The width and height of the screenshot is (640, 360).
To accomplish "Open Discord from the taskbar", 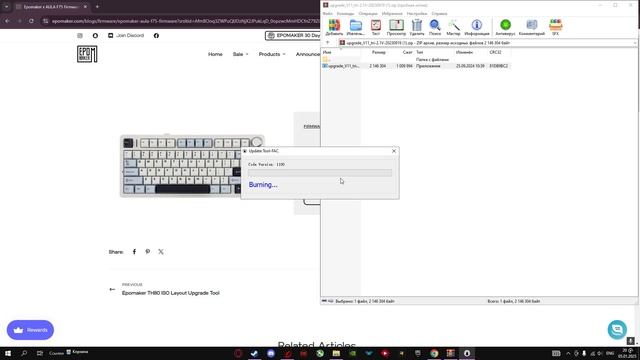I will pyautogui.click(x=271, y=353).
